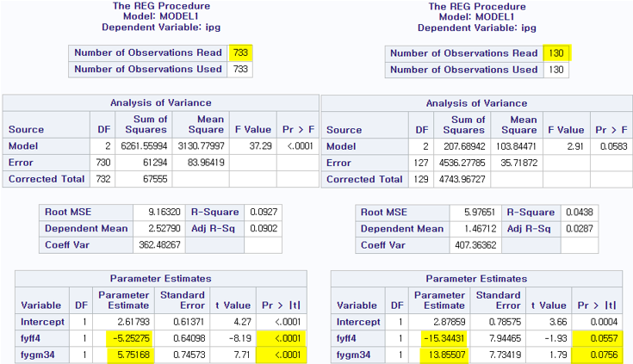Click standard error 0.74573
This screenshot has height=364, width=633.
coord(189,355)
